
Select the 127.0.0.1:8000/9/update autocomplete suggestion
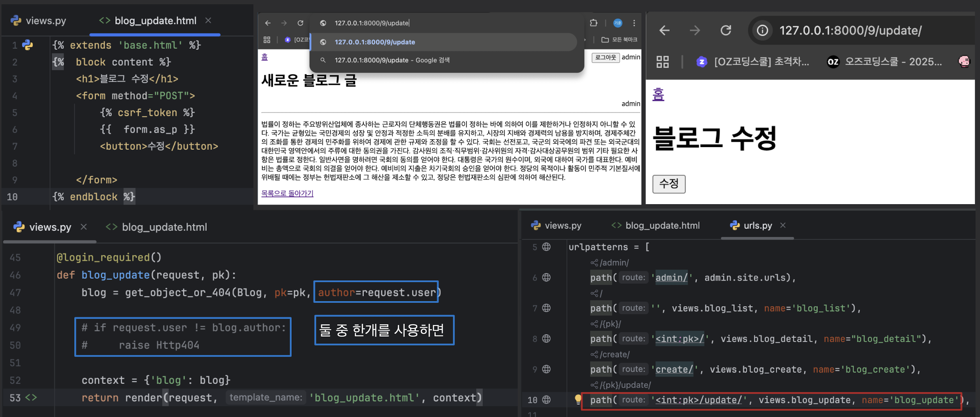point(375,42)
